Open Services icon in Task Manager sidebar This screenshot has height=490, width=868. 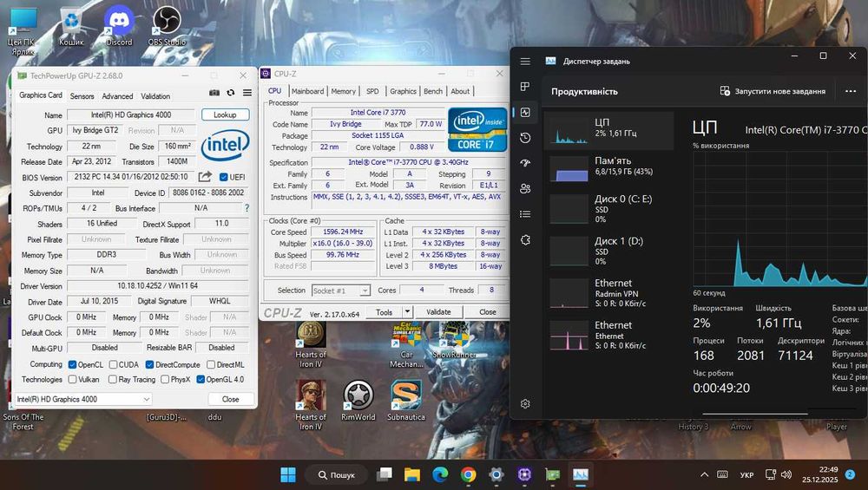tap(525, 240)
